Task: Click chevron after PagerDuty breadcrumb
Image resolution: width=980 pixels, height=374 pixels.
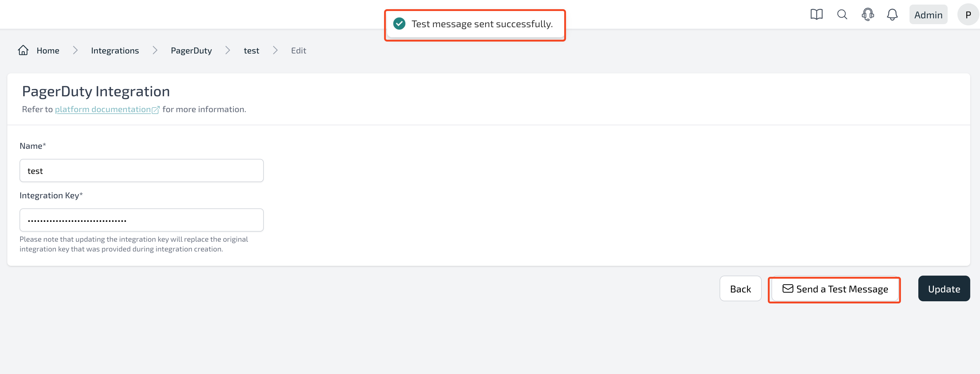Action: pyautogui.click(x=227, y=50)
